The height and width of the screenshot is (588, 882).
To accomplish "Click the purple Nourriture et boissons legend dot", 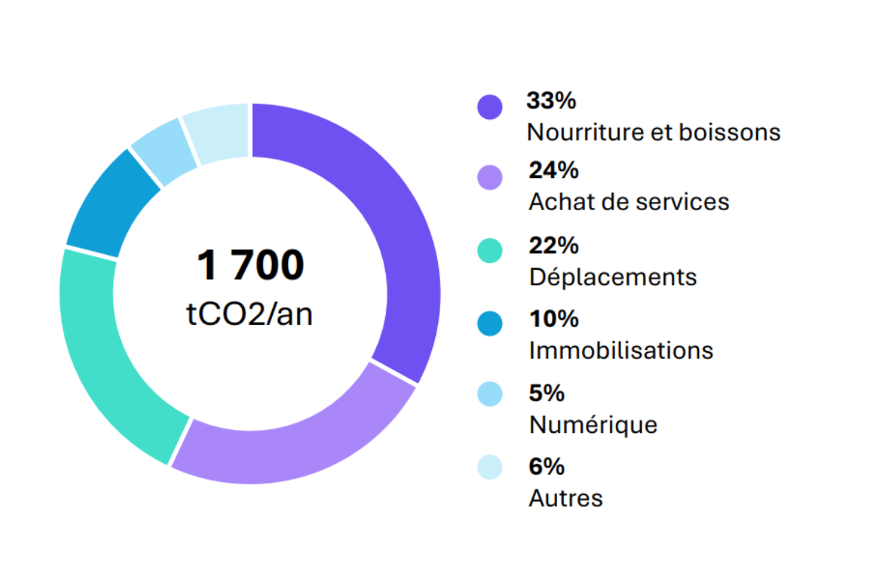I will point(490,107).
